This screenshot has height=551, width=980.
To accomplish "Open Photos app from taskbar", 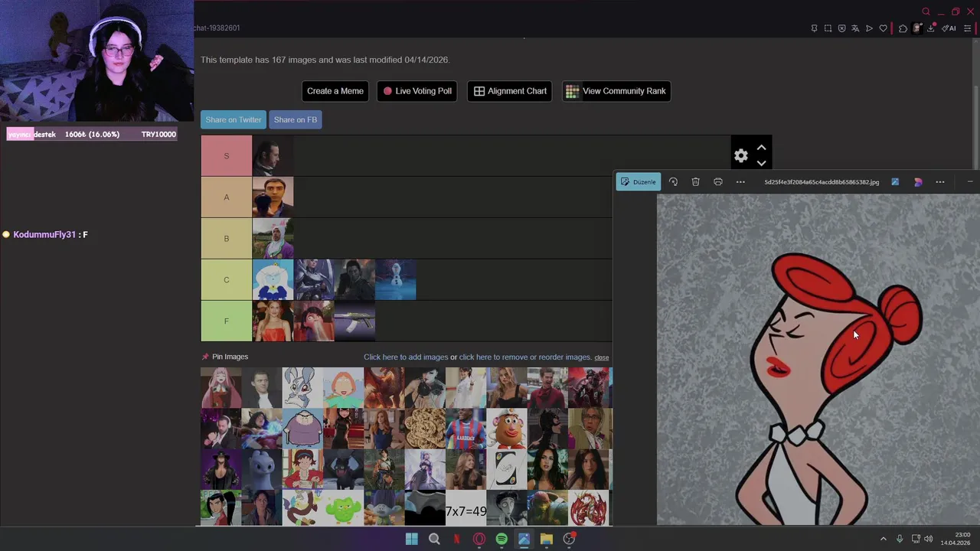I will [524, 539].
